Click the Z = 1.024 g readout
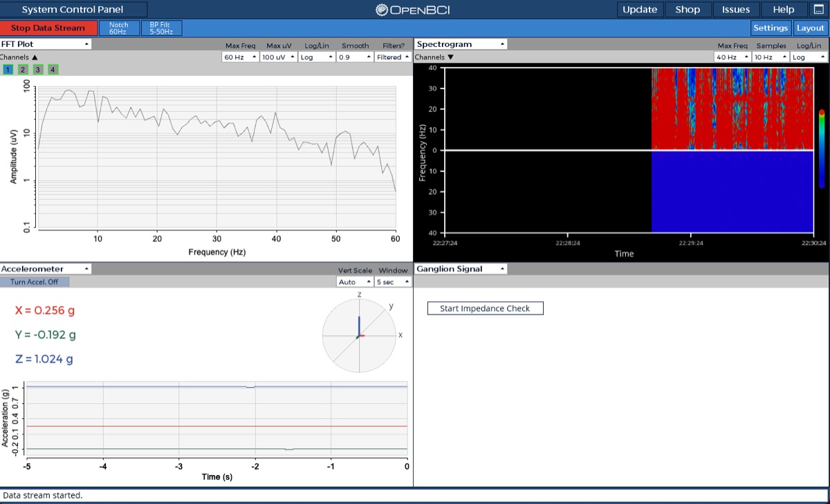This screenshot has height=504, width=830. 44,359
